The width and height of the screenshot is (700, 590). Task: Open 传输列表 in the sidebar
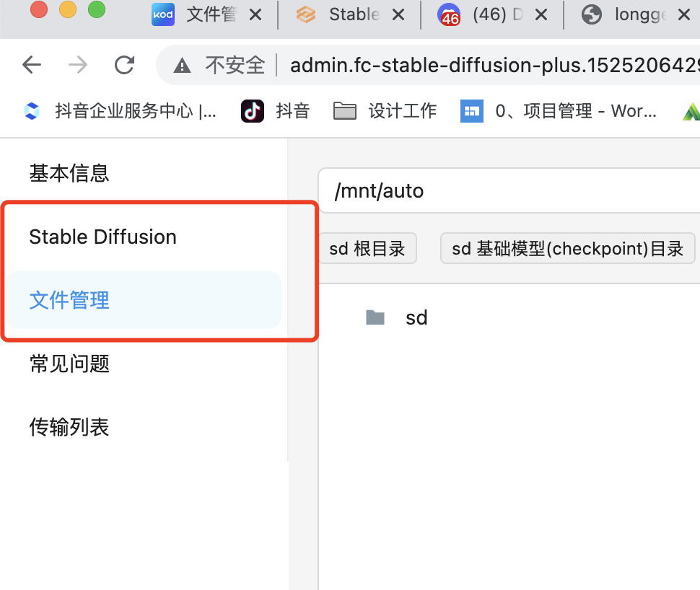point(69,427)
